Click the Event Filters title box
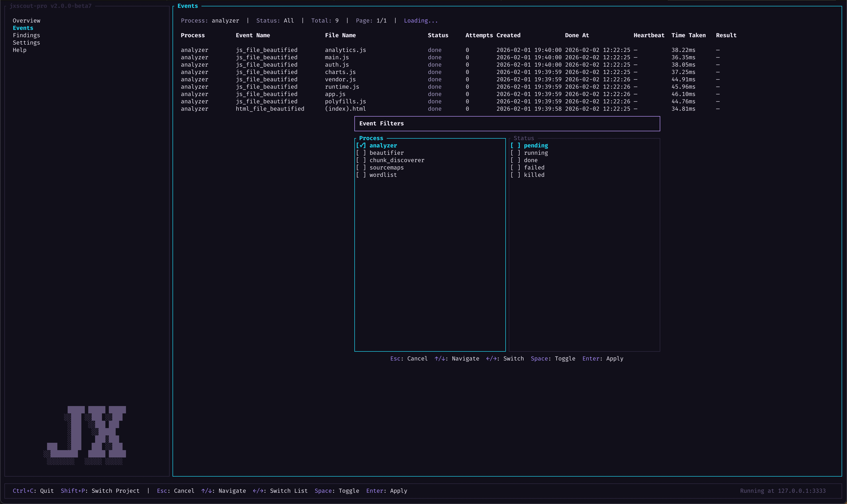Image resolution: width=847 pixels, height=504 pixels. 507,124
